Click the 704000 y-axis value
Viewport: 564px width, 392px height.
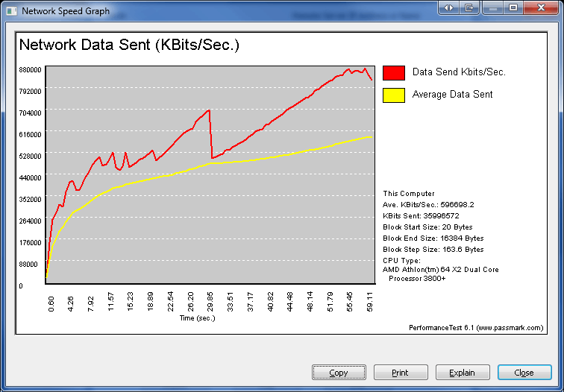[x=30, y=113]
